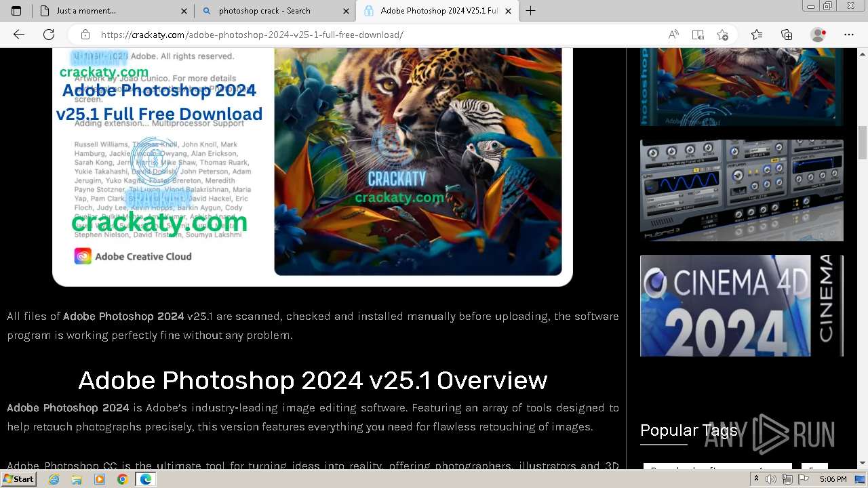The height and width of the screenshot is (488, 868).
Task: Open the Photoshop sidebar thumbnail
Action: click(742, 87)
